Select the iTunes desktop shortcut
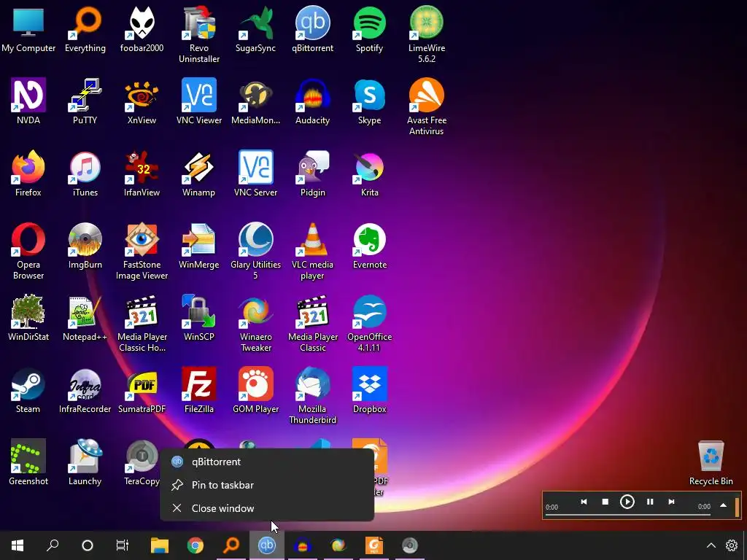The width and height of the screenshot is (747, 560). coord(85,174)
